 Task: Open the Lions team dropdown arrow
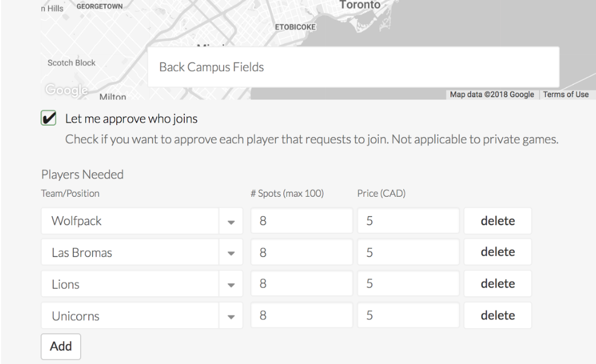click(x=231, y=285)
